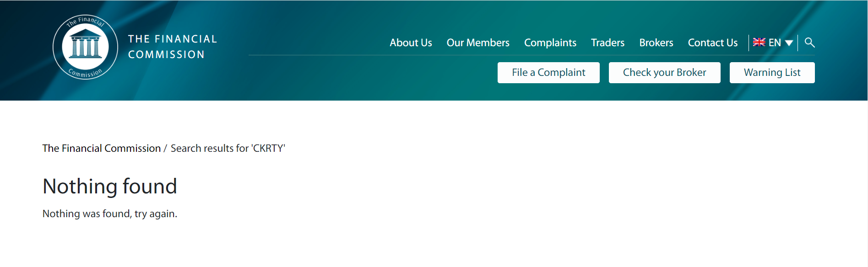Follow The Financial Commission breadcrumb link
The width and height of the screenshot is (868, 267).
click(102, 148)
